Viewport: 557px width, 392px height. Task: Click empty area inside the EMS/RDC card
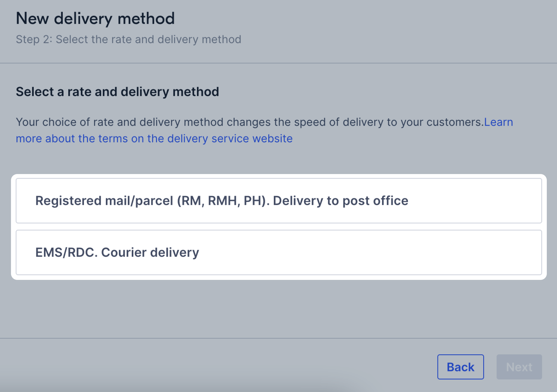[366, 252]
